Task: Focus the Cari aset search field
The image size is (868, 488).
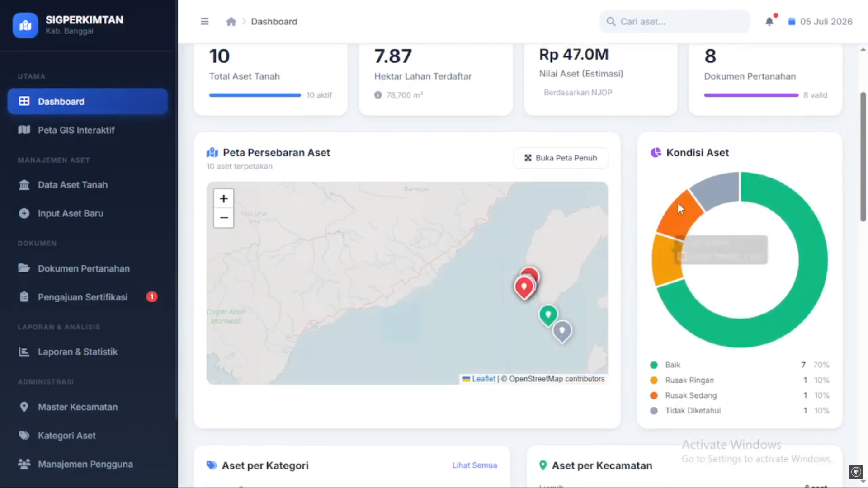Action: coord(675,21)
